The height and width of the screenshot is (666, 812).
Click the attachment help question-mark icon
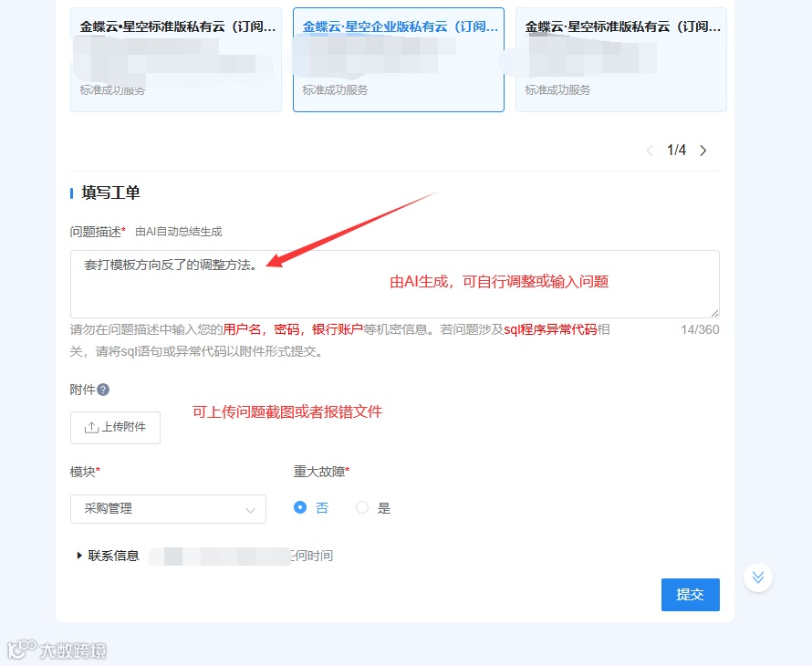(103, 390)
